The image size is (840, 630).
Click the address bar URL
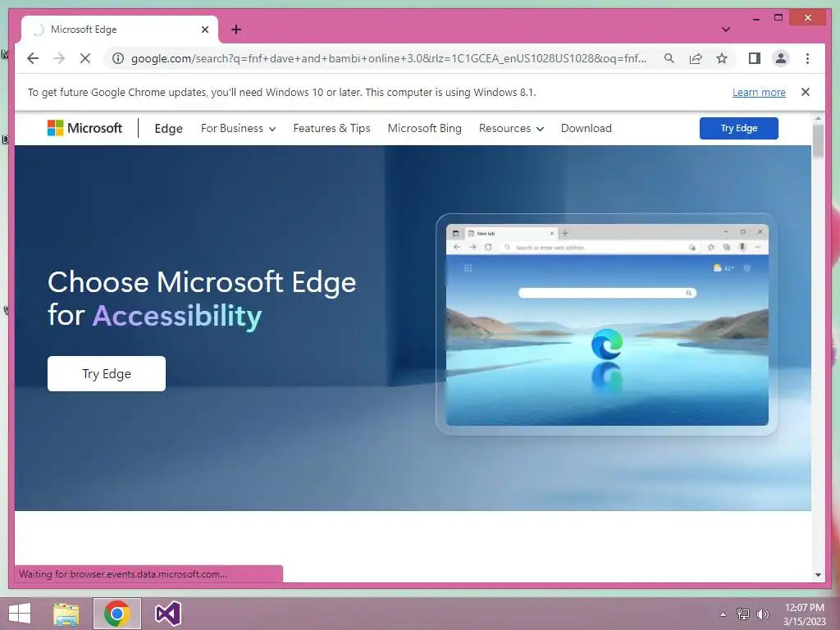(388, 58)
